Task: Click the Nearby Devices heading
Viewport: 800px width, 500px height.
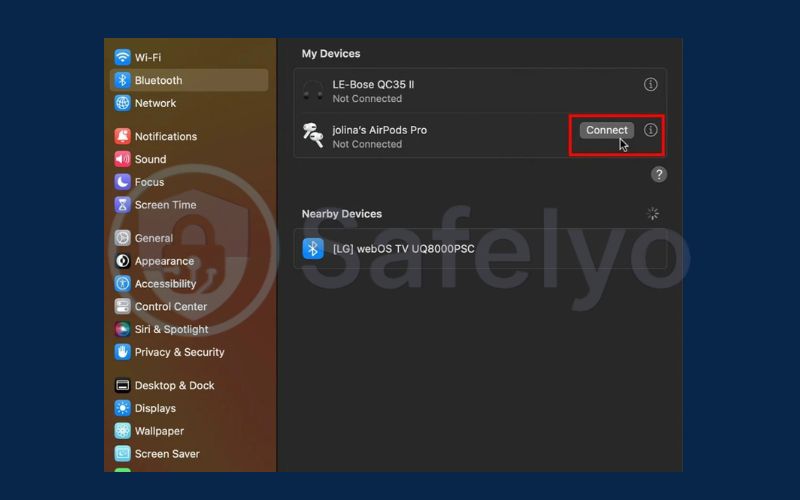Action: (341, 214)
